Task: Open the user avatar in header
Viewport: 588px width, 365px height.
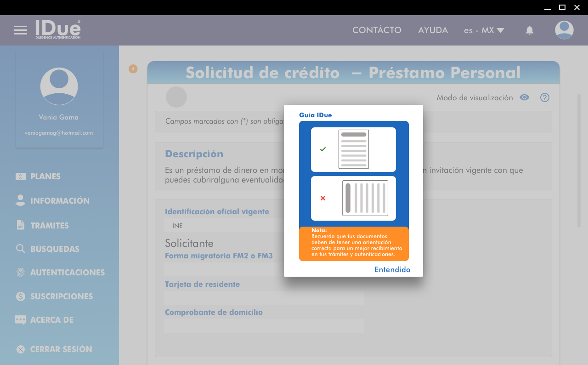Action: click(x=564, y=30)
